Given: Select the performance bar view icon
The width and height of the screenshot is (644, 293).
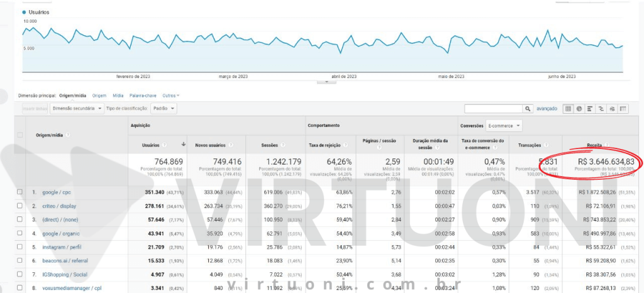Looking at the screenshot, I should (x=590, y=109).
